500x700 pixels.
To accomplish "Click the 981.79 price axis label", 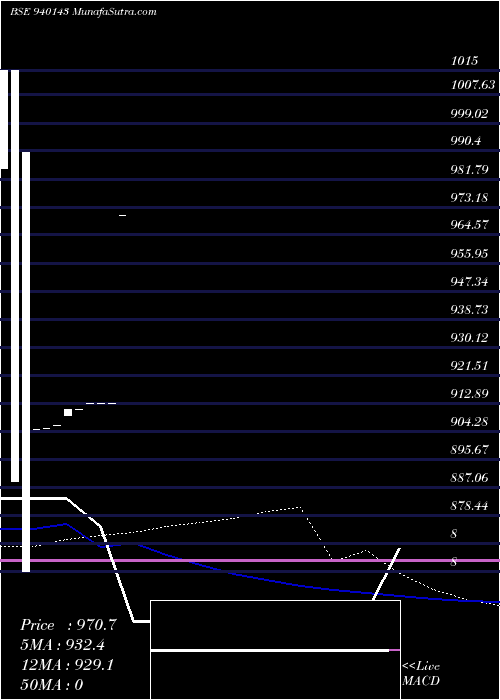I will point(469,170).
